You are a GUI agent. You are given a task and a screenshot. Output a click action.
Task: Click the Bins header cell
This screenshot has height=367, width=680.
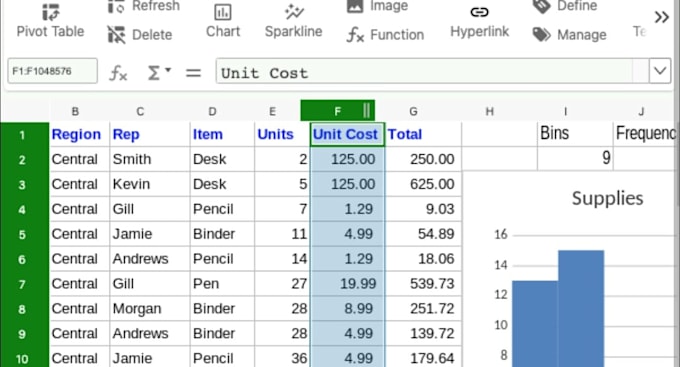(575, 133)
